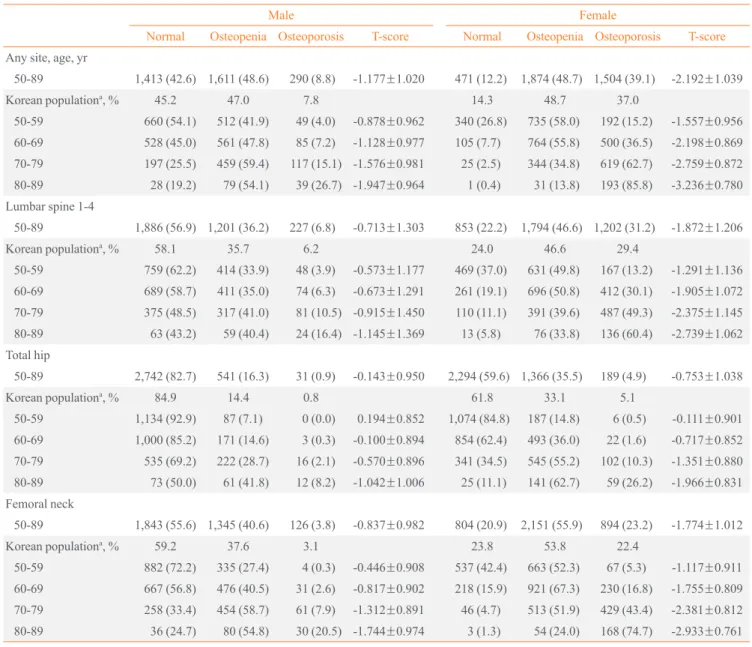Select the value '1,874 (48.7)'
The height and width of the screenshot is (647, 752).
(552, 79)
